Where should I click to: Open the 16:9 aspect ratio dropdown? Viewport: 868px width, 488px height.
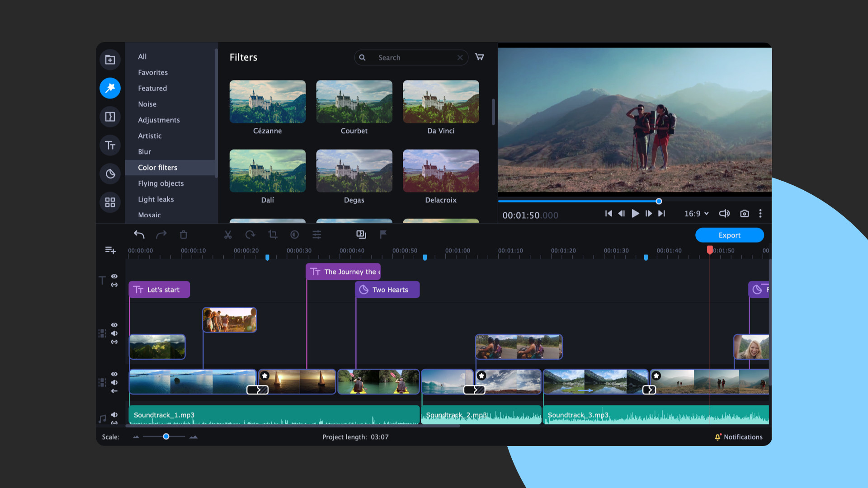pos(696,213)
